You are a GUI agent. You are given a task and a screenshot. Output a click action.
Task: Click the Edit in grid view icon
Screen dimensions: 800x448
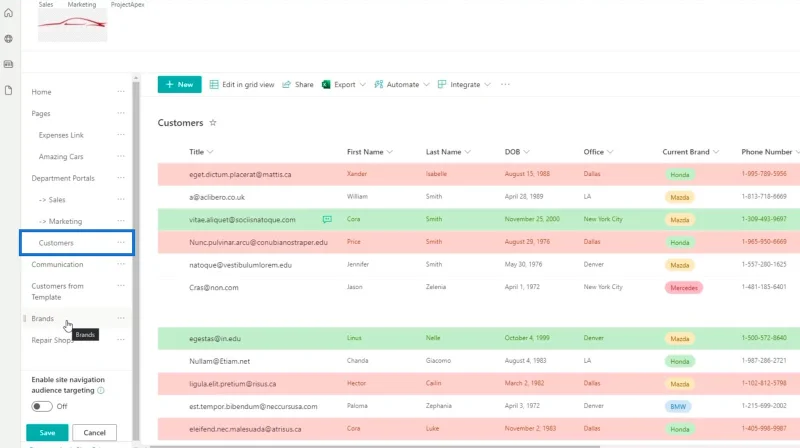point(214,84)
